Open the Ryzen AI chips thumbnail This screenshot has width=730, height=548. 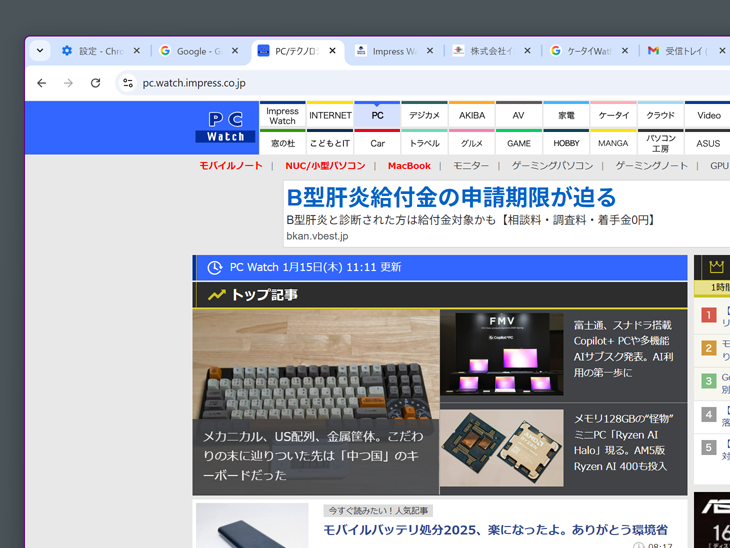click(x=501, y=448)
